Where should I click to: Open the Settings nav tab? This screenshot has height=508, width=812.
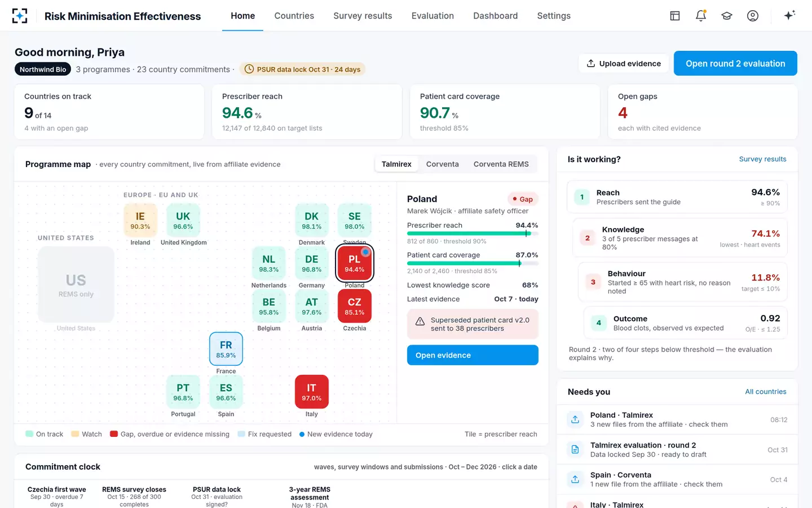pyautogui.click(x=554, y=16)
